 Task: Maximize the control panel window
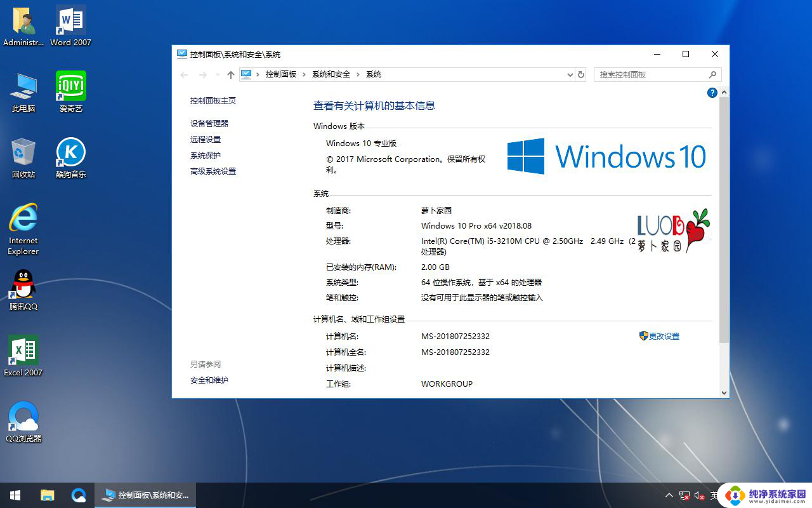686,55
